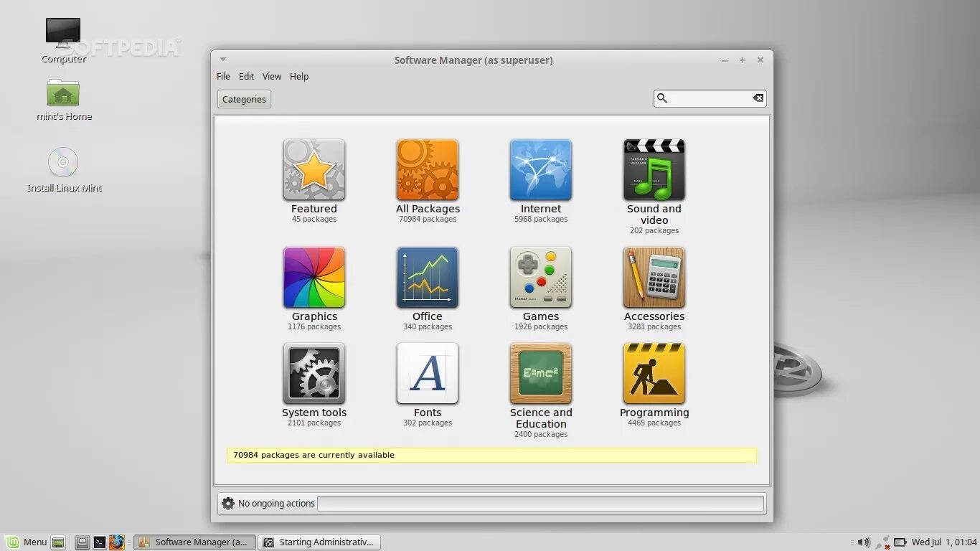Viewport: 980px width, 551px height.
Task: Click the Categories button
Action: coord(244,100)
